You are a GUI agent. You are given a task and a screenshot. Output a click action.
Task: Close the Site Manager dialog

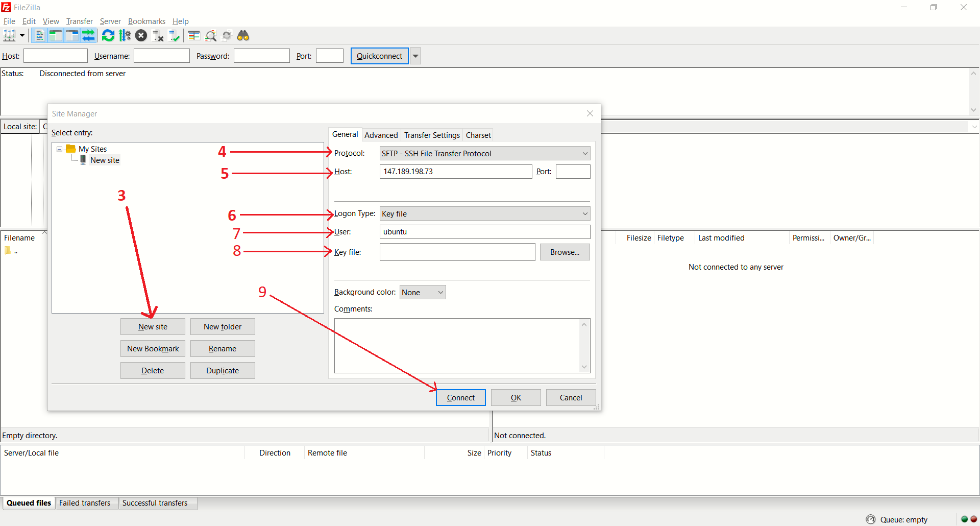coord(590,113)
